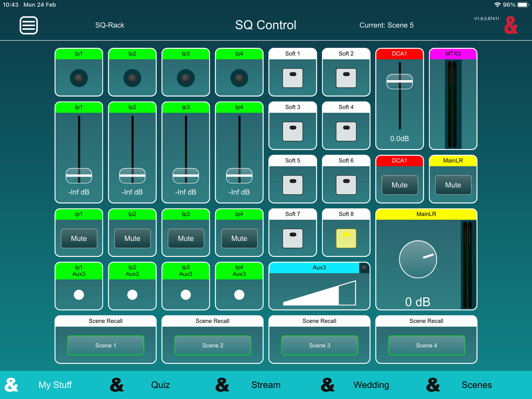Switch to the Scenes tab
The width and height of the screenshot is (532, 399).
click(x=477, y=385)
